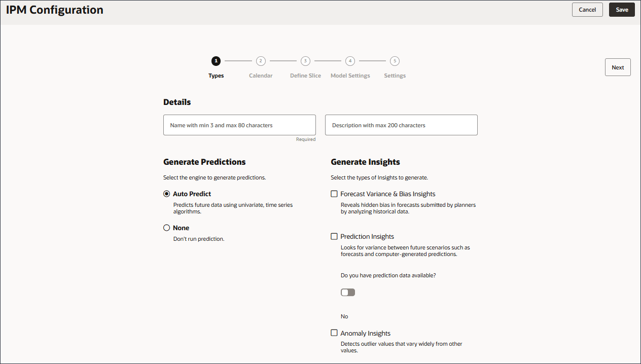The width and height of the screenshot is (641, 364).
Task: Click step 2 Calendar circle in the stepper
Action: click(x=261, y=61)
